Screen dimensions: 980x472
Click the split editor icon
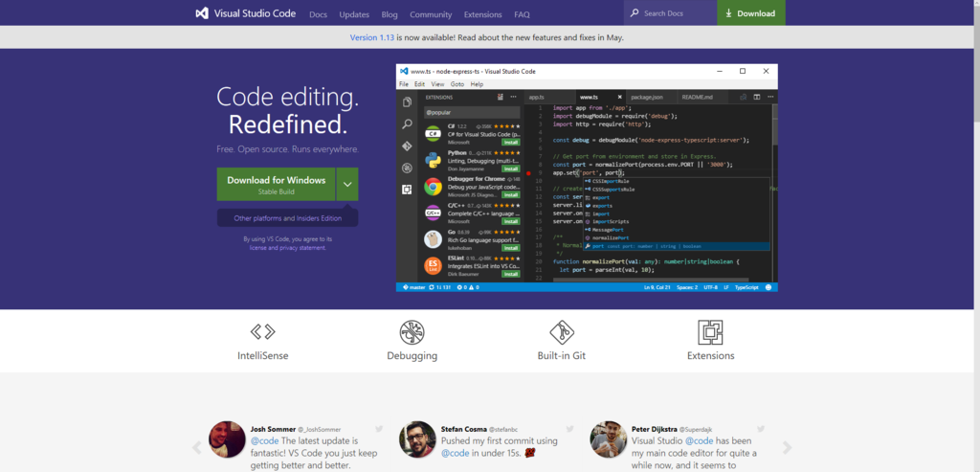click(x=757, y=97)
